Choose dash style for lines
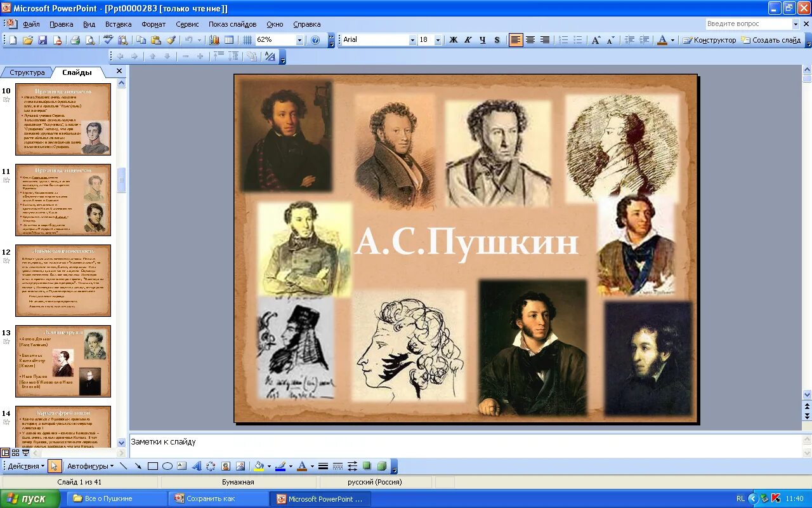812x508 pixels. pyautogui.click(x=337, y=466)
